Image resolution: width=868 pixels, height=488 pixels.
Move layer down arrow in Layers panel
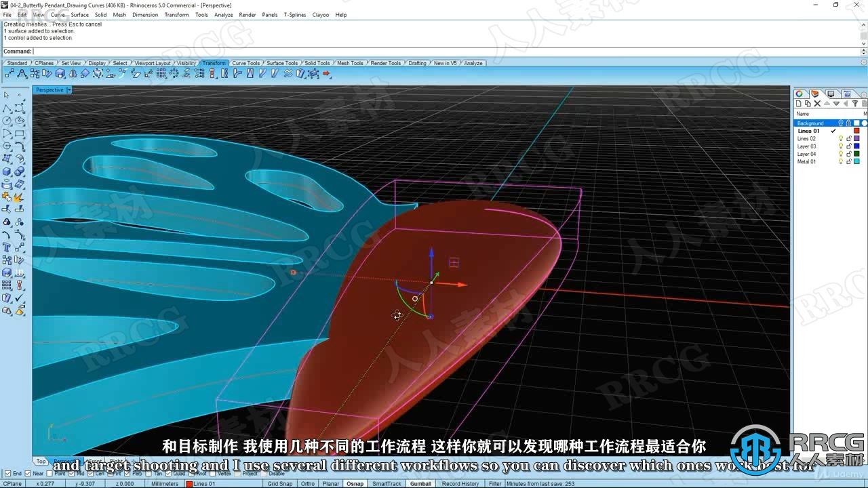click(x=836, y=104)
